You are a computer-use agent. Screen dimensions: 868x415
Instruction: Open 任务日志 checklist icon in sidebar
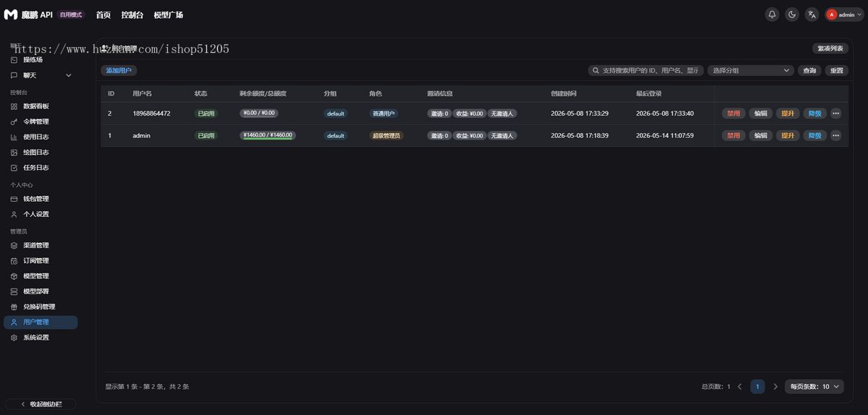(x=14, y=168)
